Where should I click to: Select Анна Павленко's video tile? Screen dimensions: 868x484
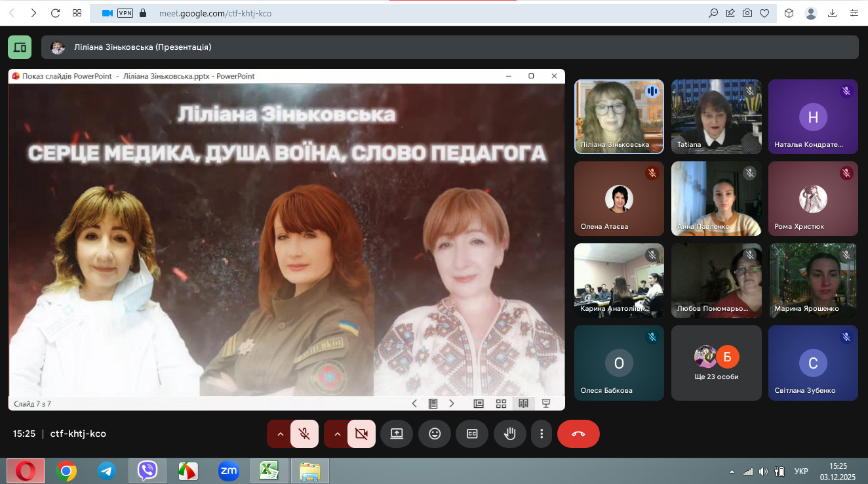point(716,199)
